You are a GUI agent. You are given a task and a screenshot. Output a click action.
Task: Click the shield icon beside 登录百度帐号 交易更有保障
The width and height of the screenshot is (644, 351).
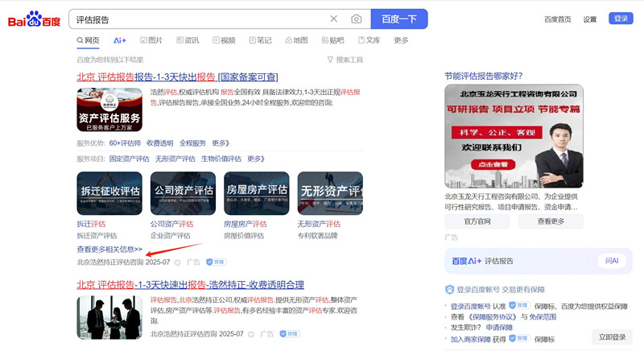click(449, 290)
